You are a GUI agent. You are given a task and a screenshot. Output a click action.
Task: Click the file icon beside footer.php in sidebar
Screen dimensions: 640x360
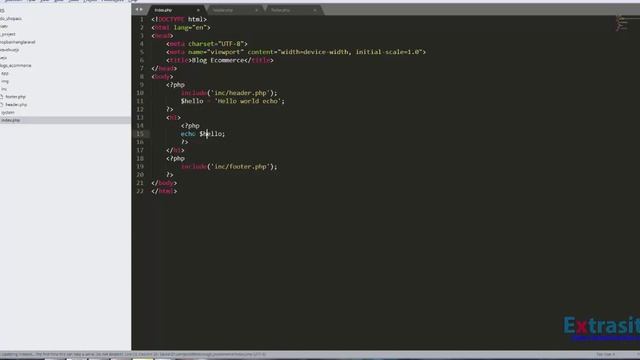2,97
